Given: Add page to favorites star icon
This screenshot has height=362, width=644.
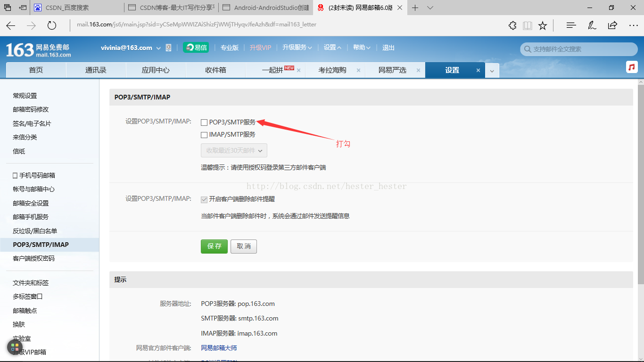Looking at the screenshot, I should tap(543, 25).
